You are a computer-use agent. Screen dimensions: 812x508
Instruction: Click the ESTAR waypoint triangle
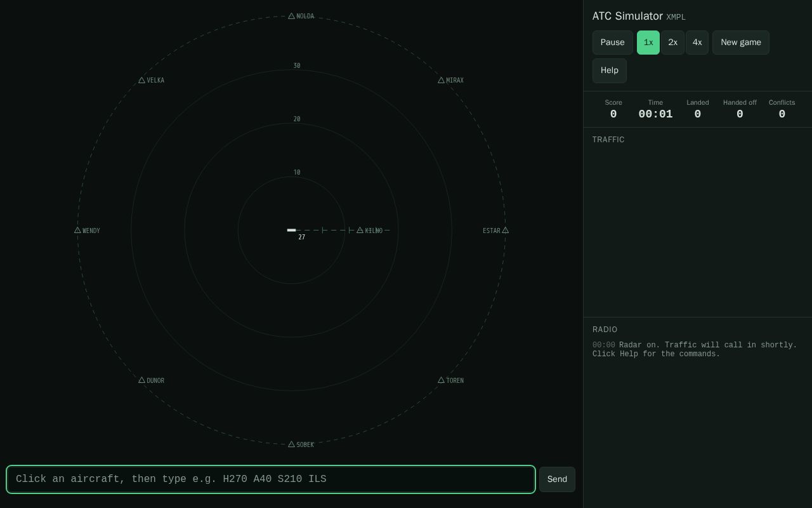(506, 231)
